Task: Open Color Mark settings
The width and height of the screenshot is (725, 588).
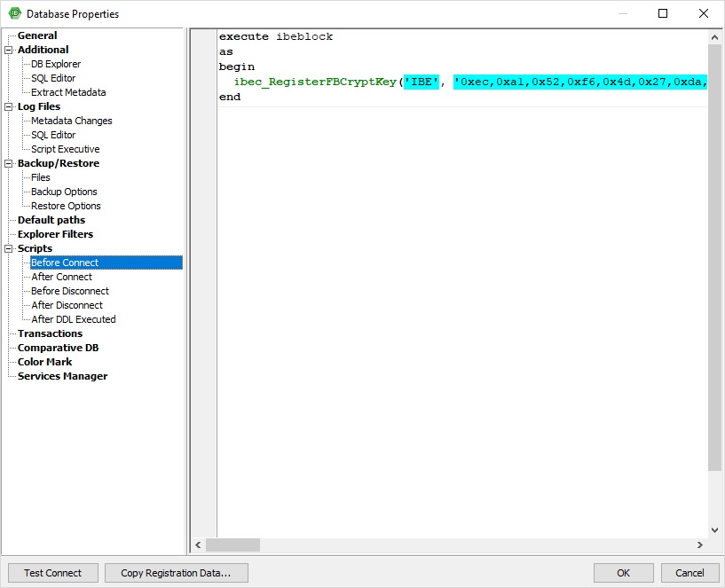Action: (x=45, y=362)
